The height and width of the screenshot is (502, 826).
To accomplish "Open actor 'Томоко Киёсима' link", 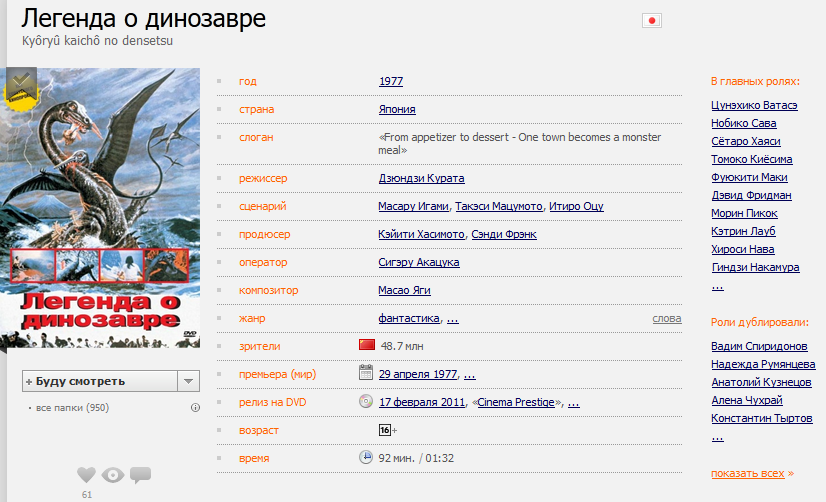I will coord(752,159).
